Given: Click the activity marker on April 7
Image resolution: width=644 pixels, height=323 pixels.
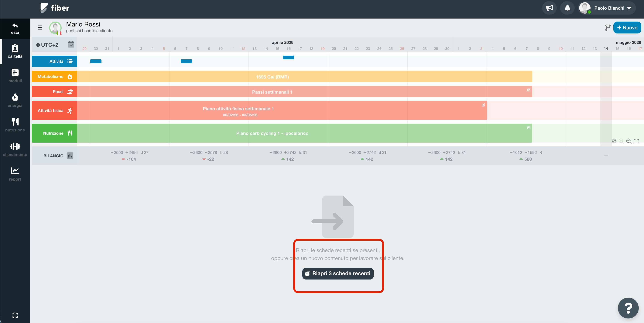Looking at the screenshot, I should [x=187, y=61].
